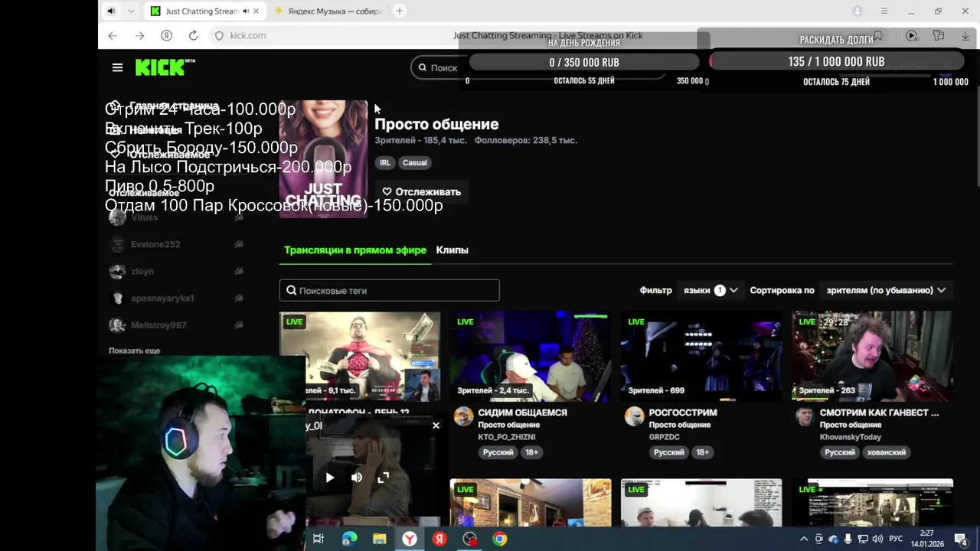Expand followed list with Показать еще
980x551 pixels.
(134, 350)
